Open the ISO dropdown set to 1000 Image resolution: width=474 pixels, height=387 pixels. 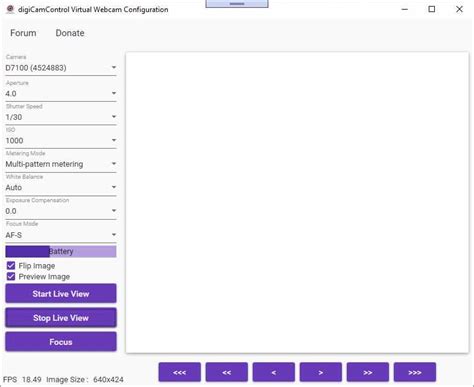(61, 140)
